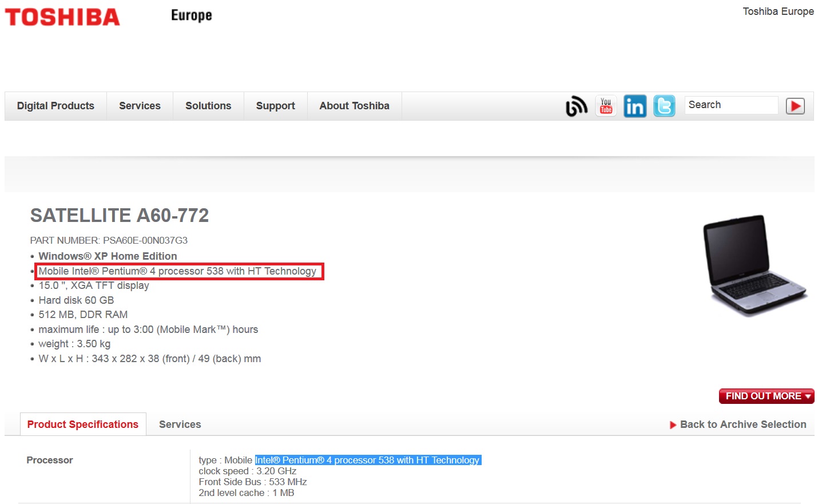Click the weight 3.50 kg bullet
The height and width of the screenshot is (504, 826).
point(74,344)
